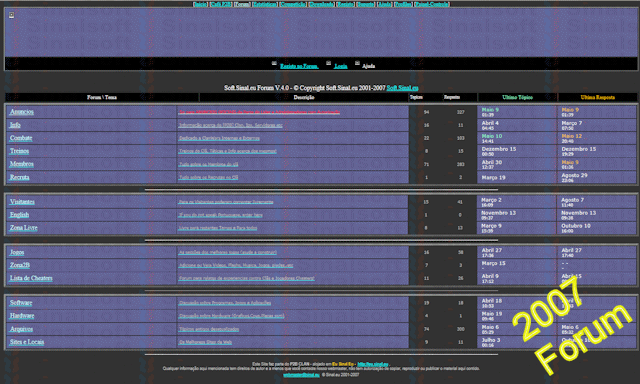This screenshot has height=384, width=640.
Task: Open the Software forum
Action: pyautogui.click(x=21, y=303)
